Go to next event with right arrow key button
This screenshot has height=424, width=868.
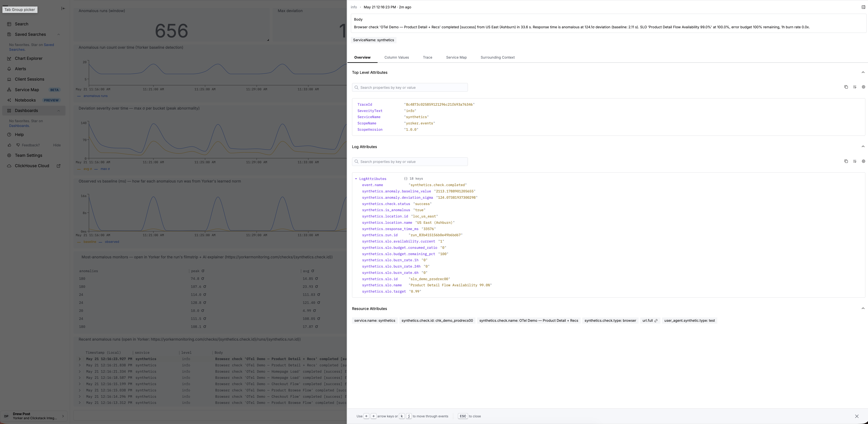point(373,416)
